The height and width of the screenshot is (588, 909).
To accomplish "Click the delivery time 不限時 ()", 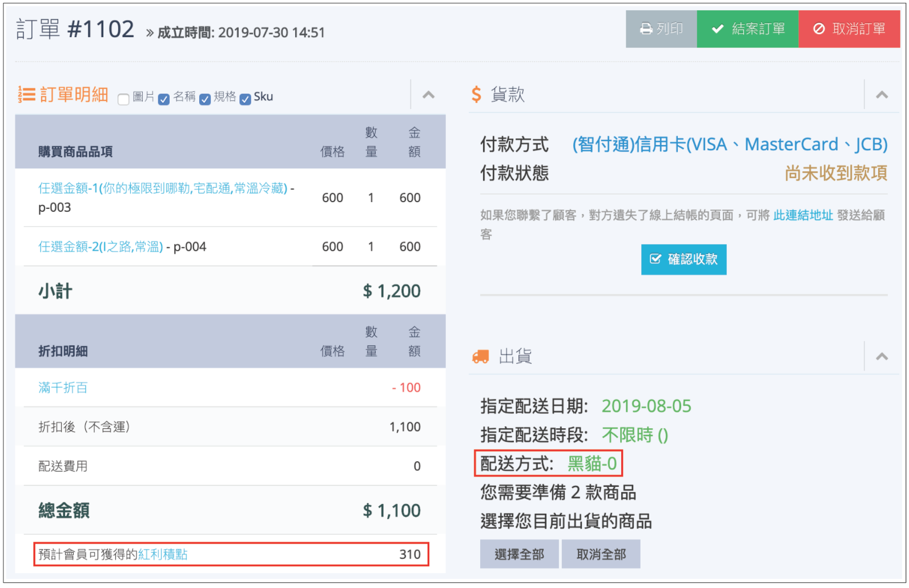I will coord(635,435).
